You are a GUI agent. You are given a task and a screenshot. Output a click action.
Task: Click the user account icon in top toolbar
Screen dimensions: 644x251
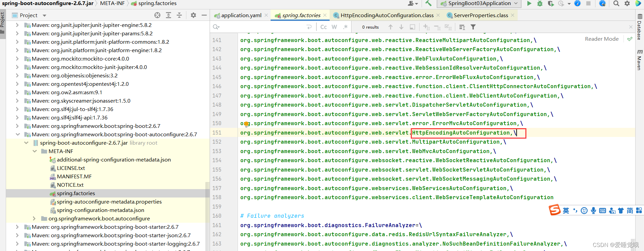(x=412, y=3)
